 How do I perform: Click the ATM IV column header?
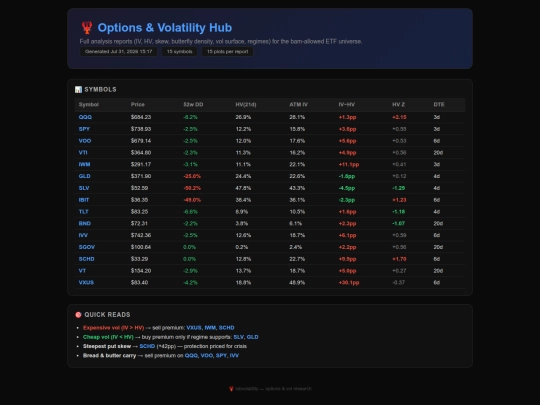click(x=299, y=105)
